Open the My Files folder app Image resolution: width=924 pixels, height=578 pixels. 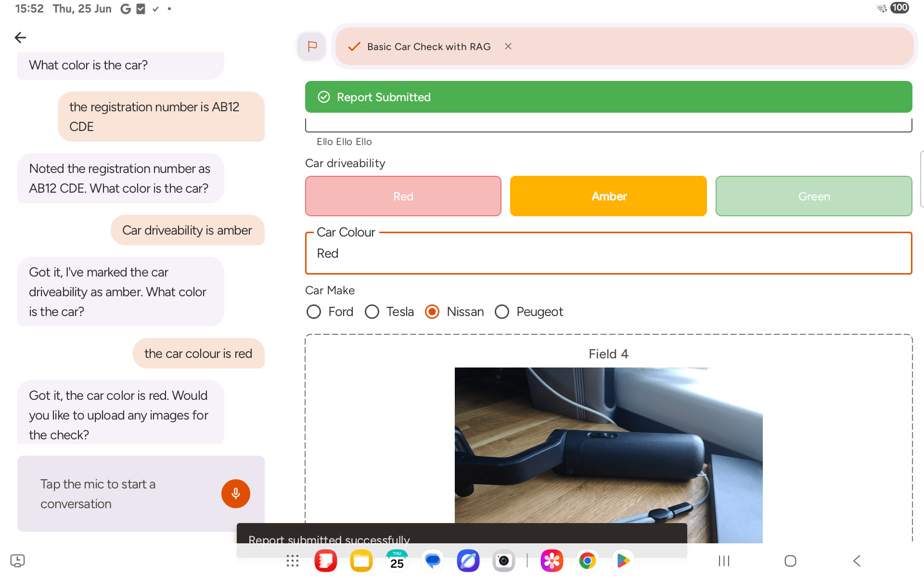(x=361, y=561)
